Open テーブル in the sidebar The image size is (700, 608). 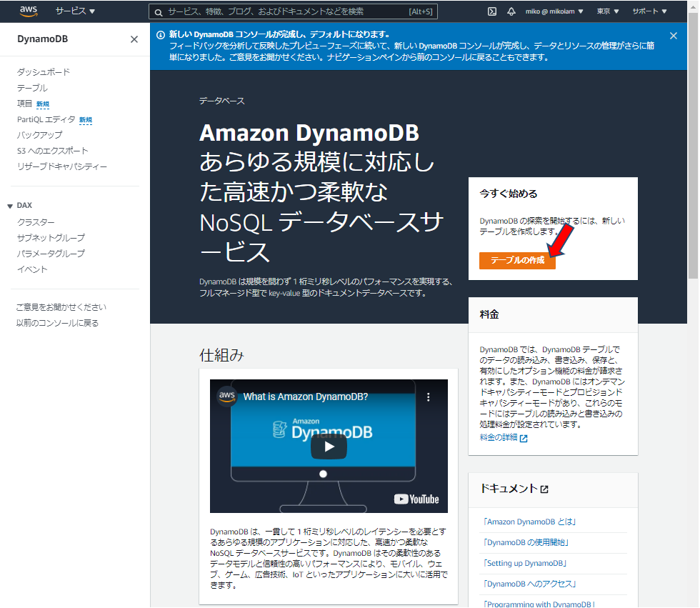[x=32, y=88]
